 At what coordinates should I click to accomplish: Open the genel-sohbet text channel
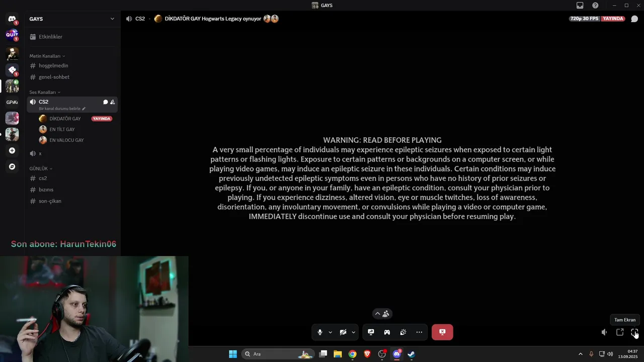[72, 77]
